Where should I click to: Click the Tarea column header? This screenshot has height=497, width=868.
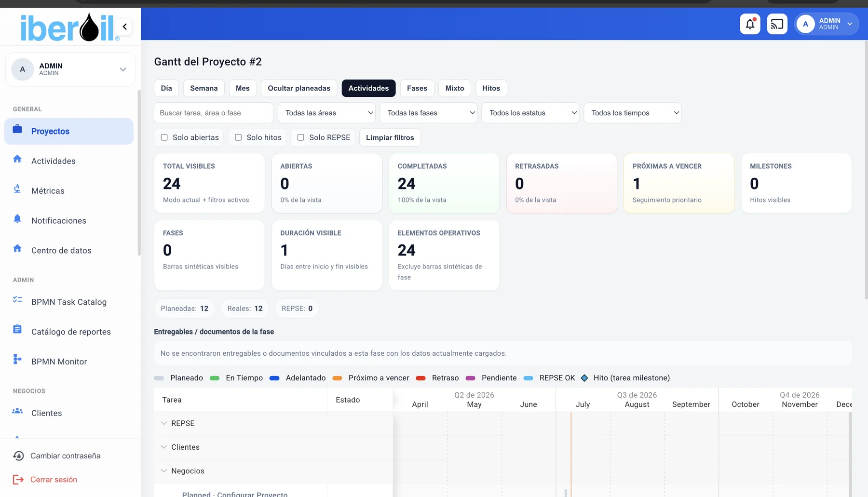(241, 400)
